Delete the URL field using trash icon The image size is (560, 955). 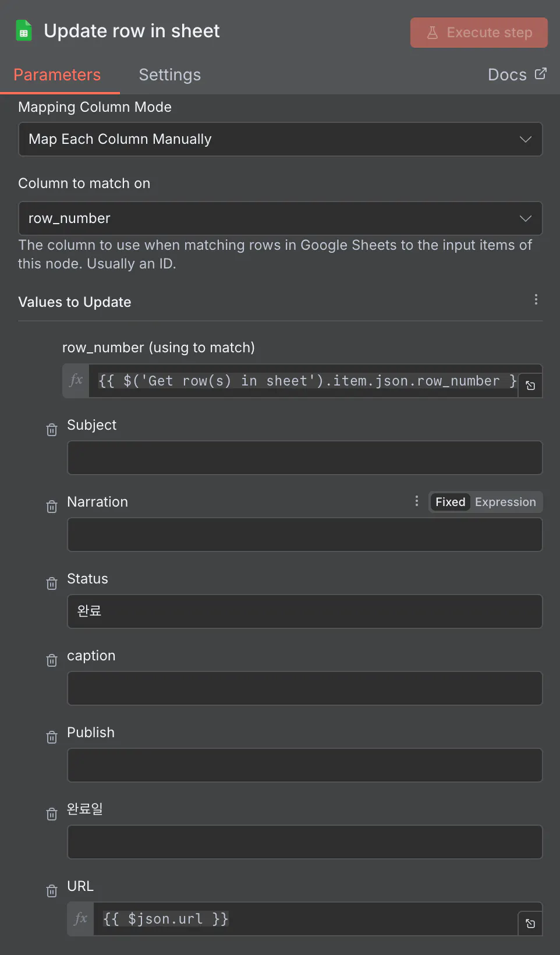52,891
